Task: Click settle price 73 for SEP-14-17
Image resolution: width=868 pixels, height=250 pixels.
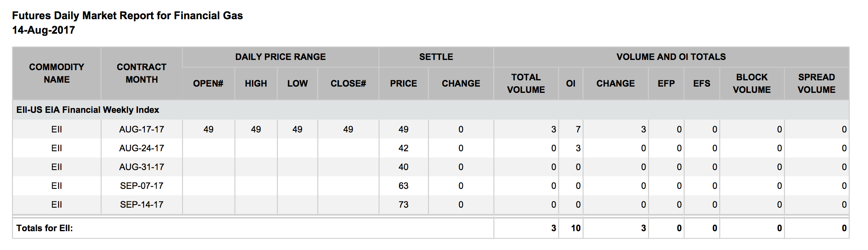Action: point(403,205)
